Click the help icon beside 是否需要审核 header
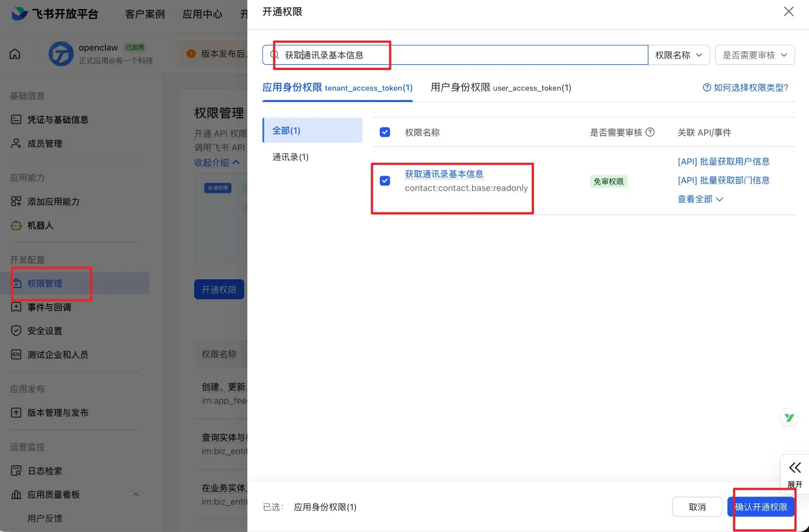 click(650, 132)
